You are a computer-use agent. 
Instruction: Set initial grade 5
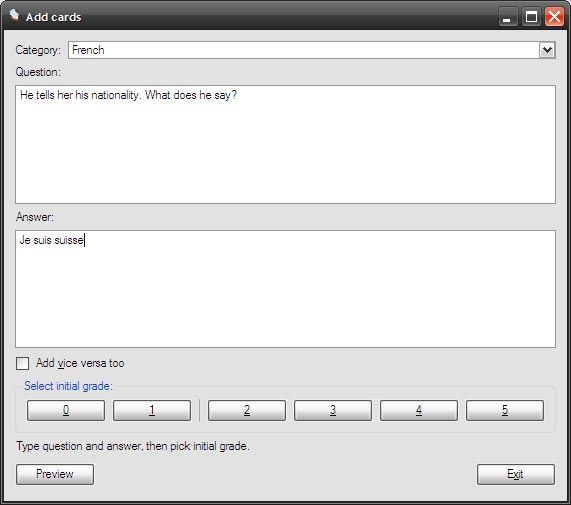click(505, 410)
